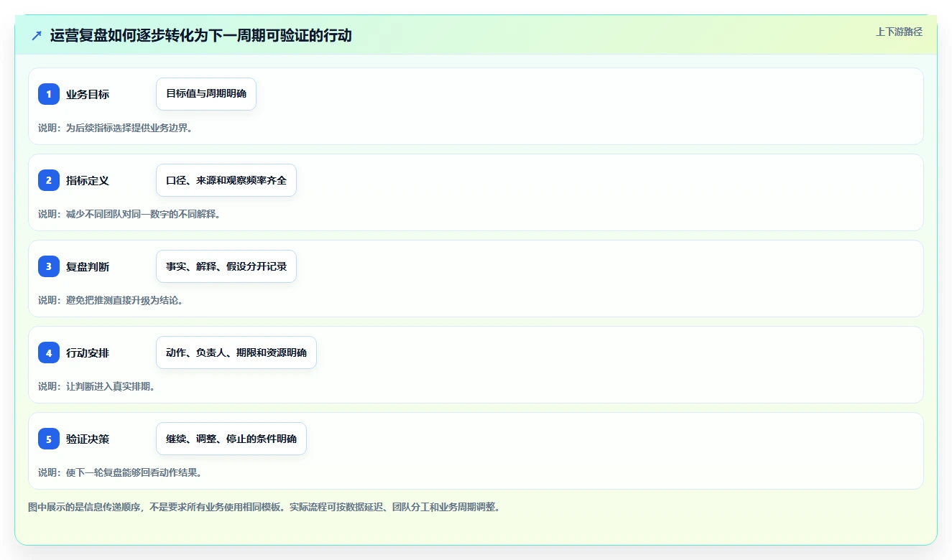The height and width of the screenshot is (560, 952).
Task: Select the 口径、来源和观察频率齐全 chip
Action: point(226,180)
